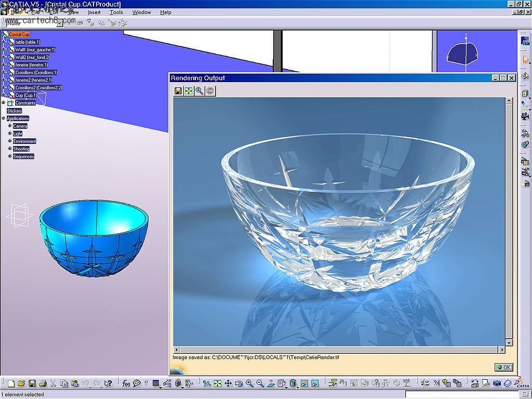Select the Environment node in the tree
The width and height of the screenshot is (532, 399).
click(x=24, y=141)
